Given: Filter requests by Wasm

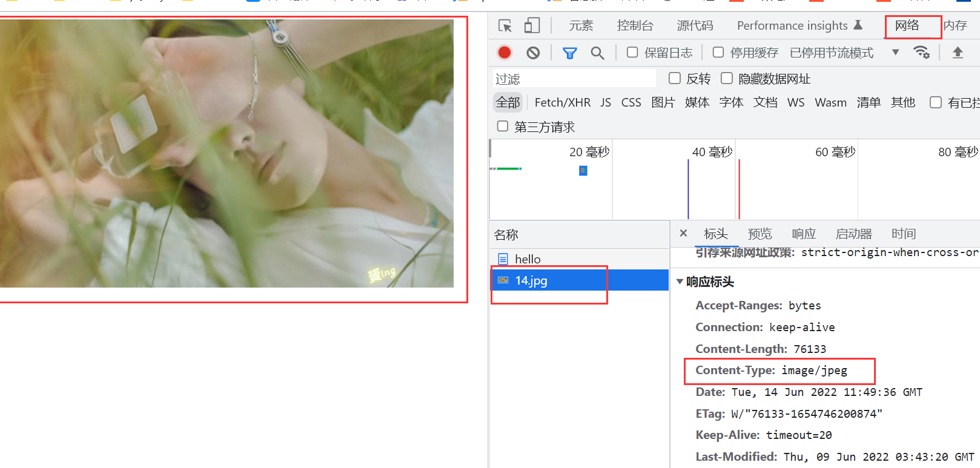Looking at the screenshot, I should click(x=830, y=102).
